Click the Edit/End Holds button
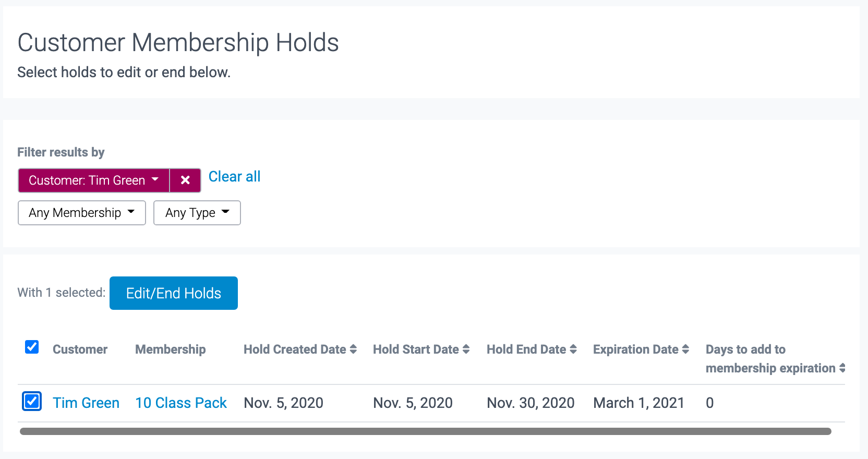Image resolution: width=868 pixels, height=459 pixels. point(173,293)
